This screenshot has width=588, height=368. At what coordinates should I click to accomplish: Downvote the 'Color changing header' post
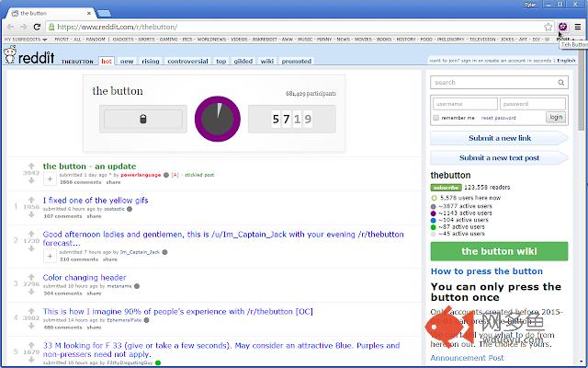tap(31, 292)
